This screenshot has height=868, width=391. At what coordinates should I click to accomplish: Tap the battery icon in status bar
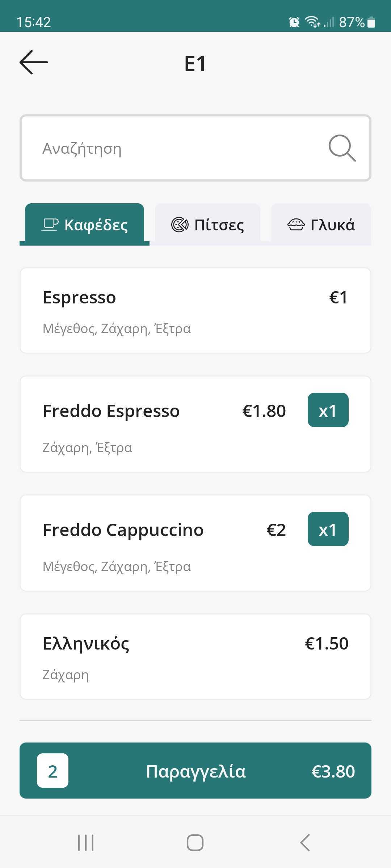pos(371,22)
